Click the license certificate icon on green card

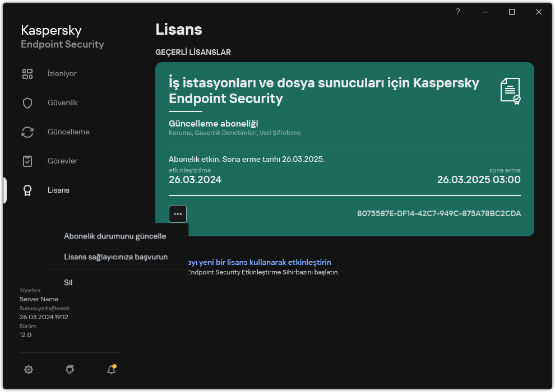[x=509, y=91]
